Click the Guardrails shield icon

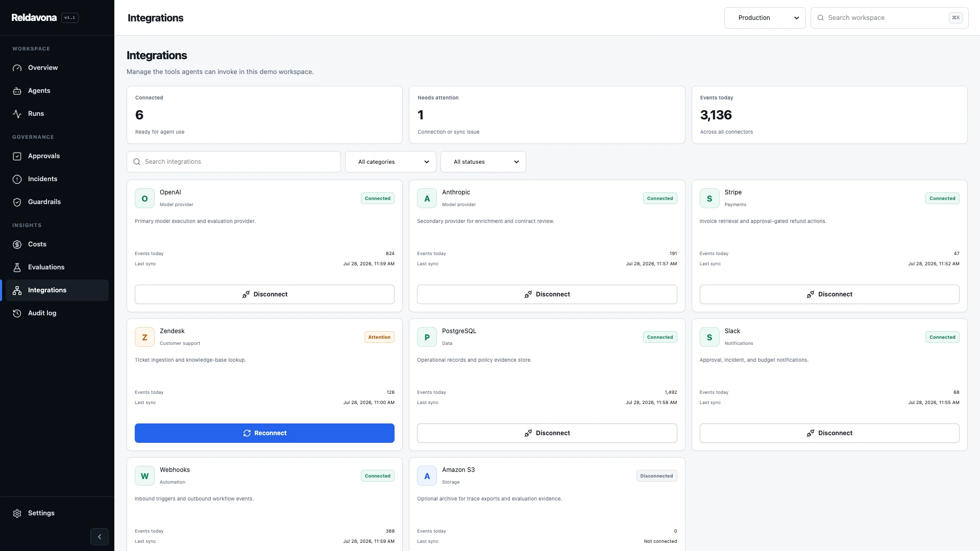tap(17, 202)
